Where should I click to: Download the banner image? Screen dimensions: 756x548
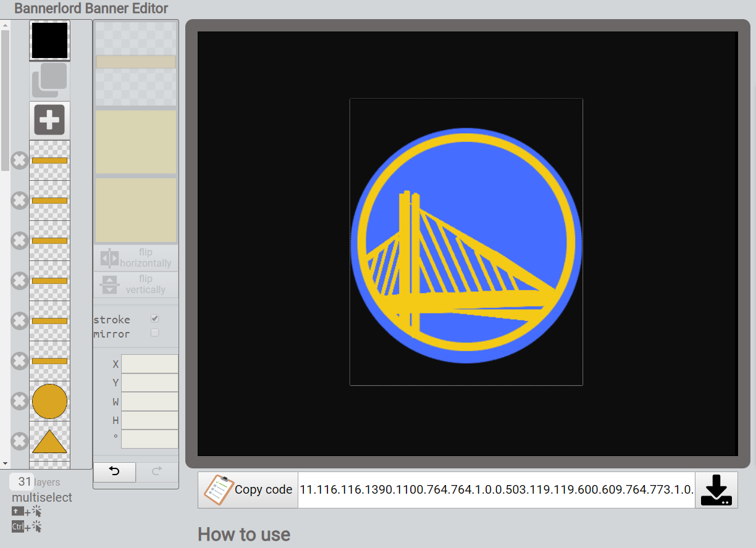716,490
